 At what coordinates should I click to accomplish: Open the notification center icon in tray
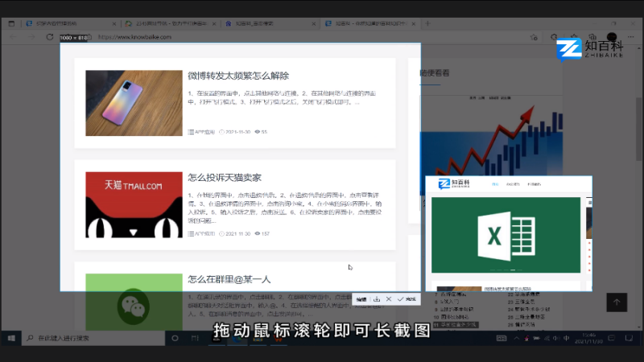[x=612, y=338]
